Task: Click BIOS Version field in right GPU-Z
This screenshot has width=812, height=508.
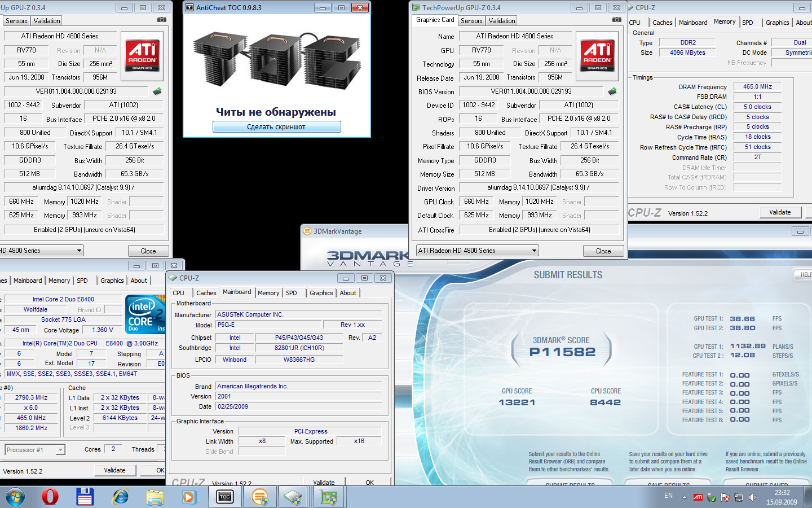Action: [x=531, y=91]
